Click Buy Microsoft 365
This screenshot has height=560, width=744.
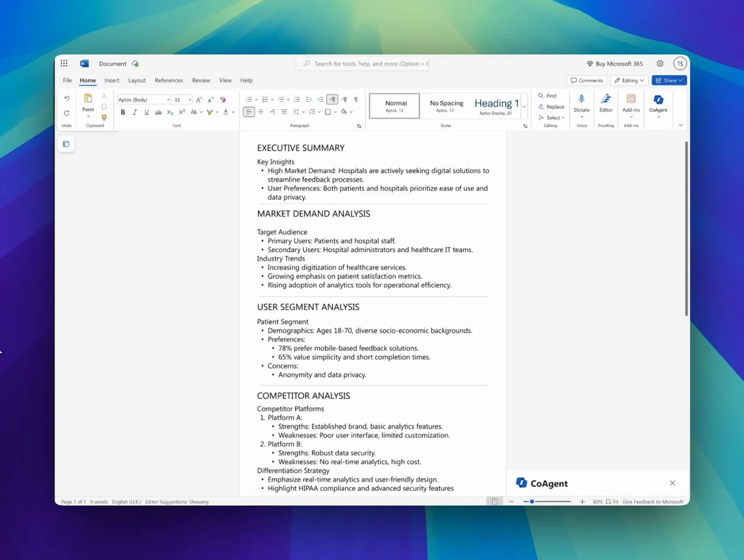click(614, 63)
